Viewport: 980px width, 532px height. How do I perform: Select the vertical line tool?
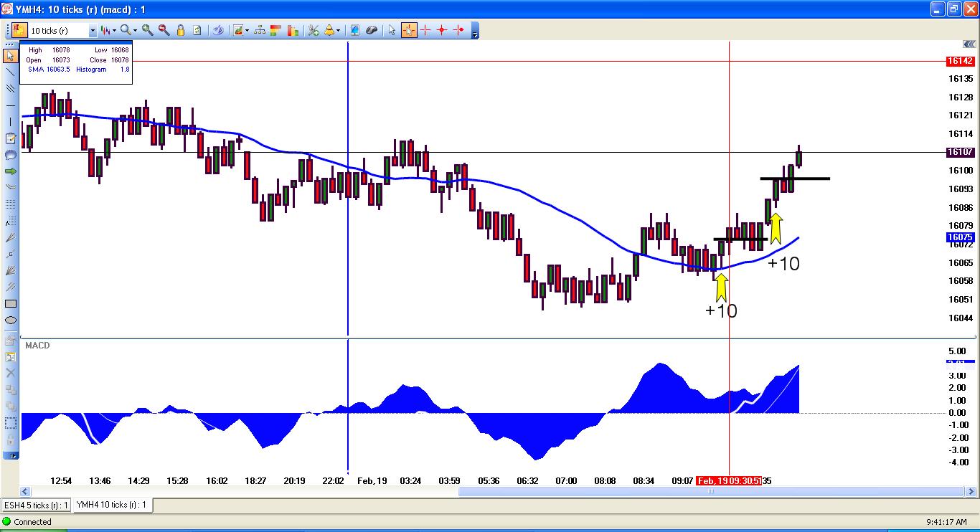10,122
